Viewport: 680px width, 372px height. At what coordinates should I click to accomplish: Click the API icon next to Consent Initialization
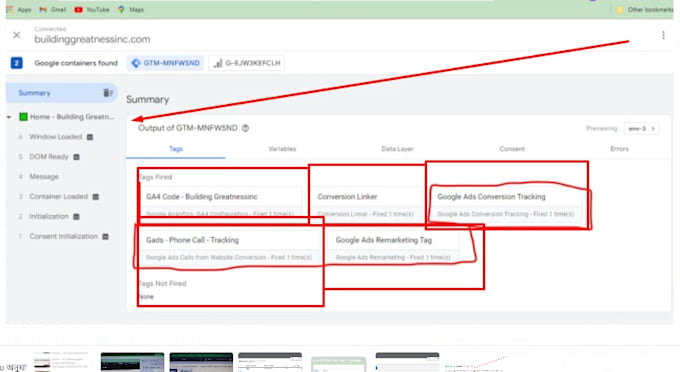[105, 236]
